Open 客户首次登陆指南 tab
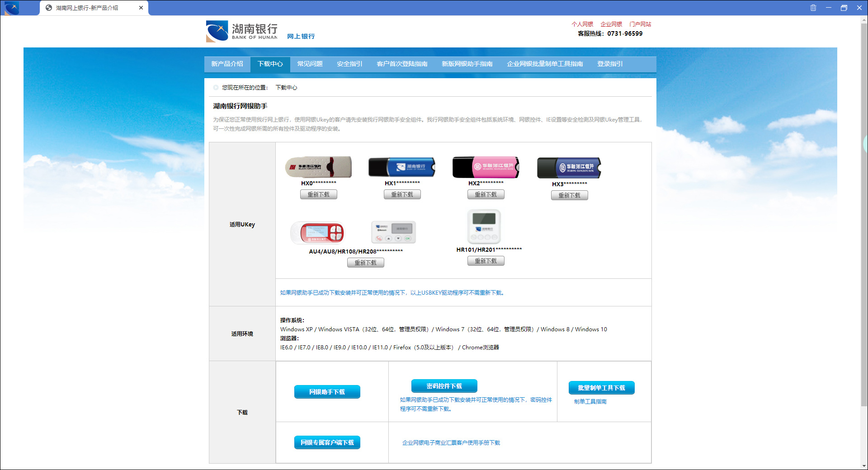The image size is (868, 470). coord(402,64)
